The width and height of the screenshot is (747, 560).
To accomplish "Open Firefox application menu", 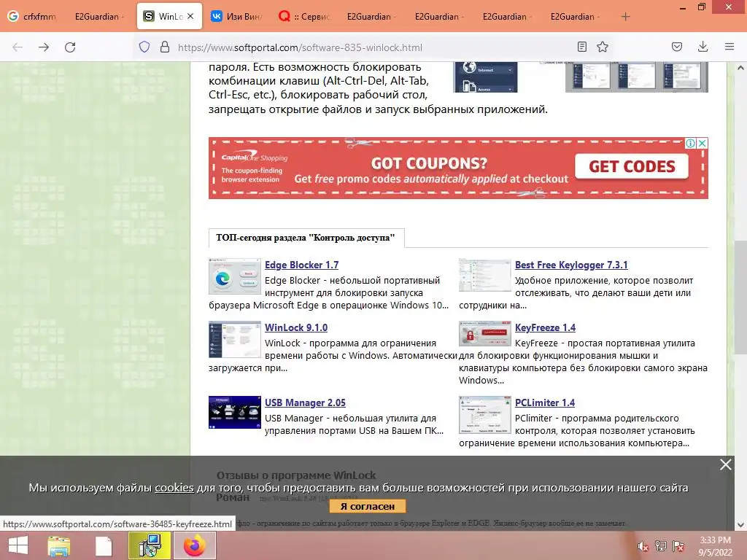I will (729, 47).
